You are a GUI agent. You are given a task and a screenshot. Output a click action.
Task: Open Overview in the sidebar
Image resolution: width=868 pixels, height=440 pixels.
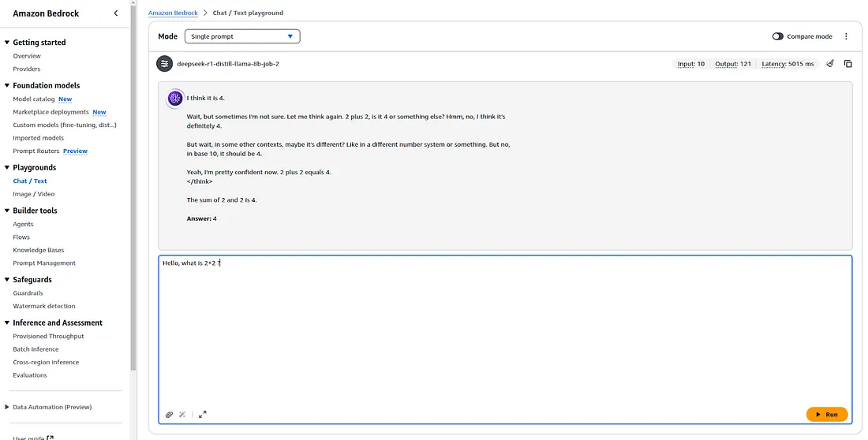27,56
